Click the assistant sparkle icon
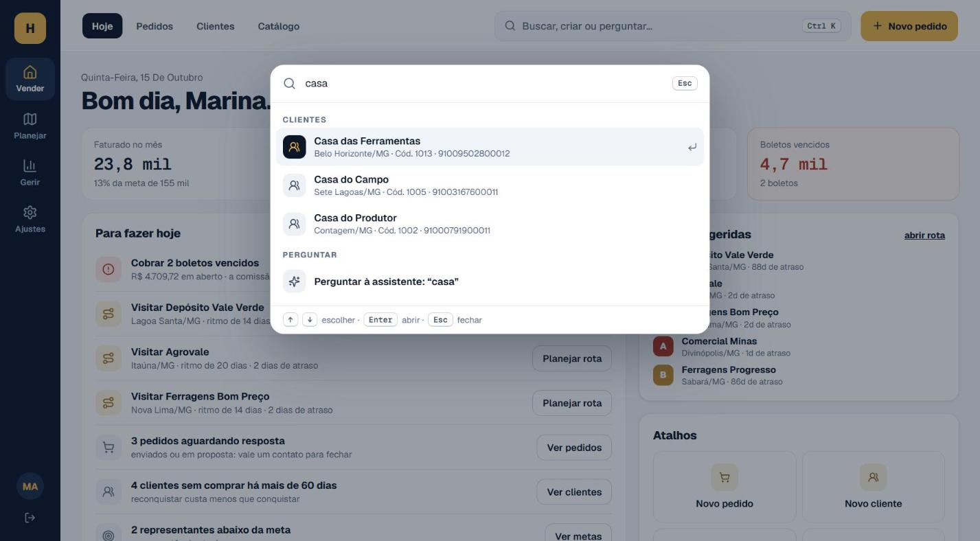 point(295,281)
